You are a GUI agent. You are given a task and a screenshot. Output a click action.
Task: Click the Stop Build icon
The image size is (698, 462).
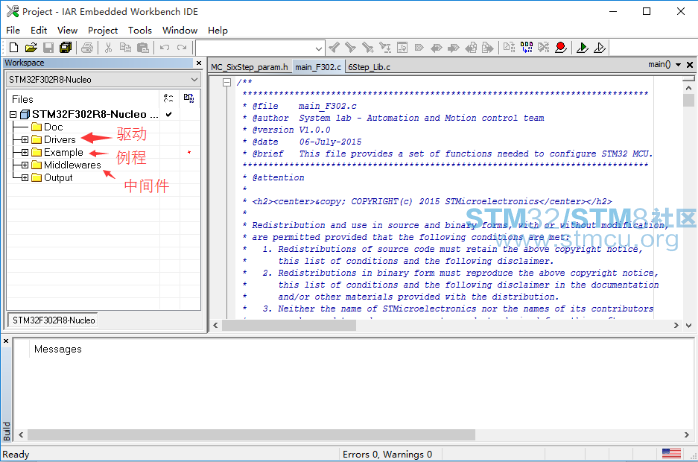(544, 48)
